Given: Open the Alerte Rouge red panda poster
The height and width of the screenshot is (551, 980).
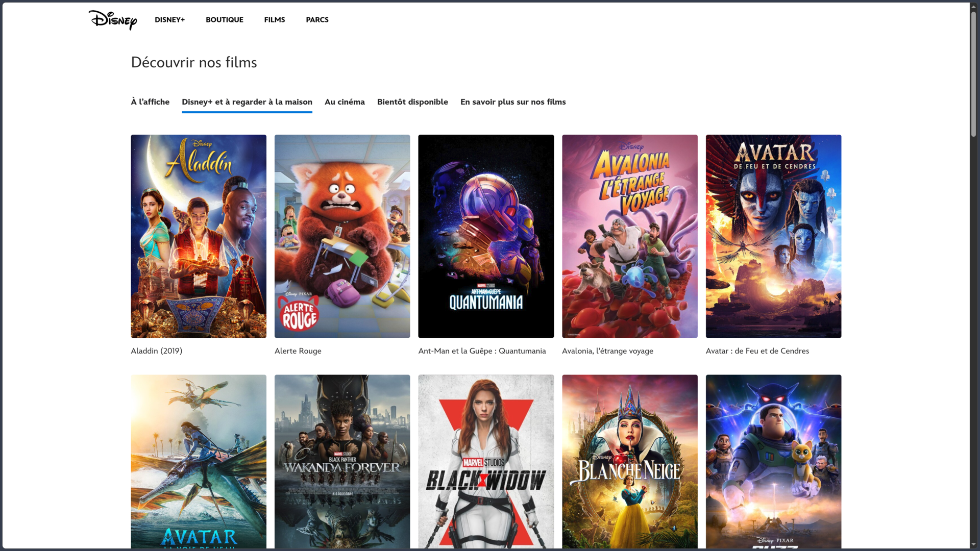Looking at the screenshot, I should pyautogui.click(x=342, y=236).
